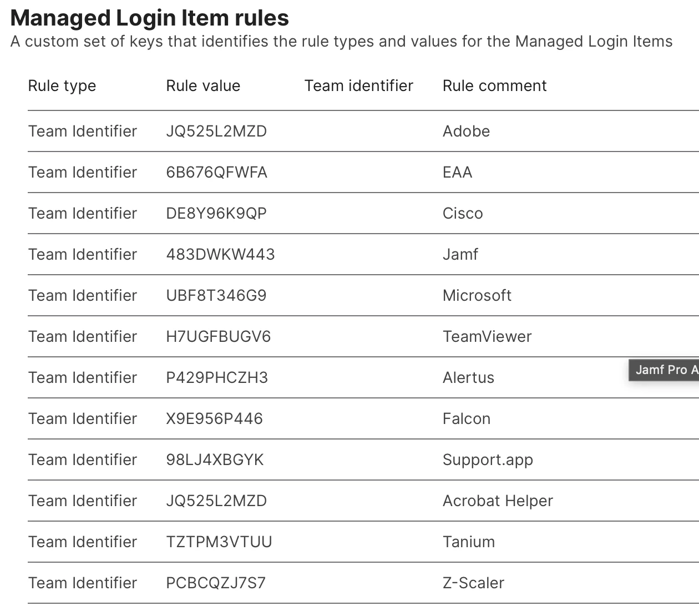Viewport: 699px width, 616px height.
Task: Click the Microsoft rule comment
Action: point(477,295)
